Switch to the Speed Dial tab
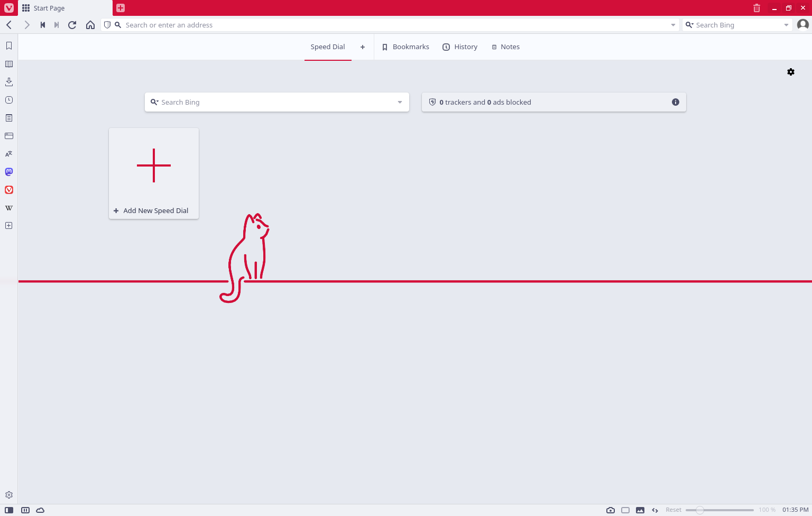Viewport: 812px width, 516px height. pos(328,47)
